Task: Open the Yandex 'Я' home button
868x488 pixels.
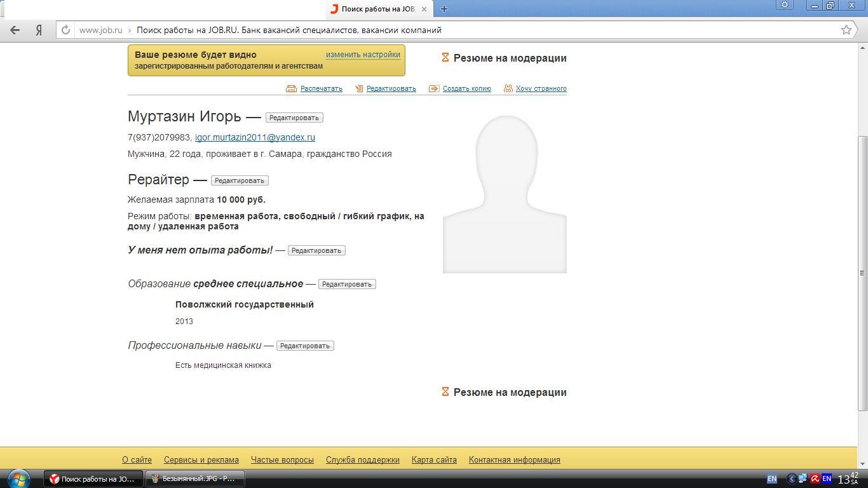Action: click(x=39, y=30)
